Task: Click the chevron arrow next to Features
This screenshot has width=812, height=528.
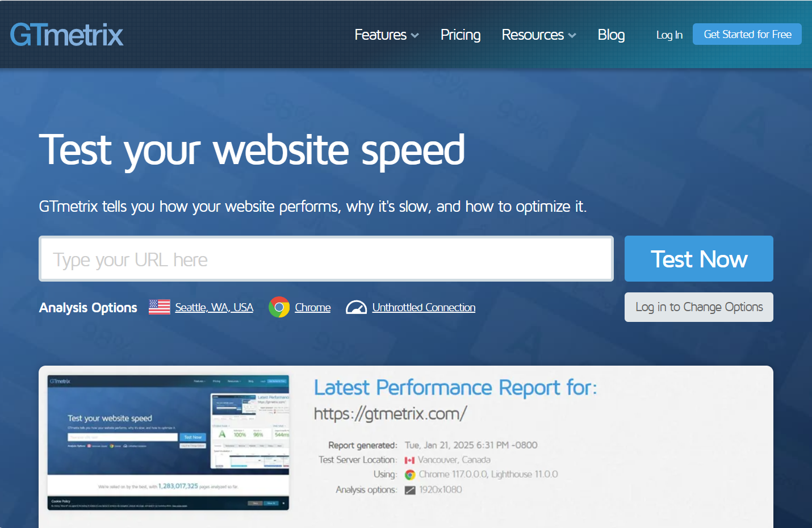Action: (415, 36)
